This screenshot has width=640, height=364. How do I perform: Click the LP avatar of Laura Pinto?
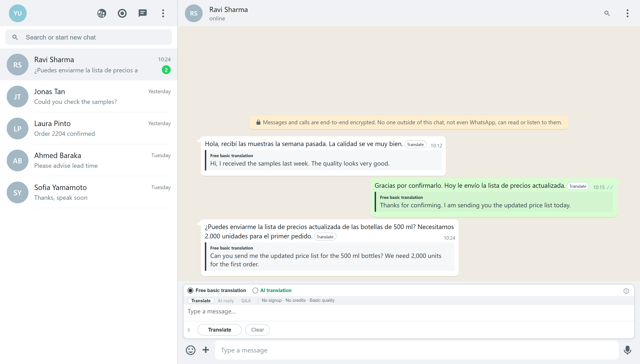(18, 129)
